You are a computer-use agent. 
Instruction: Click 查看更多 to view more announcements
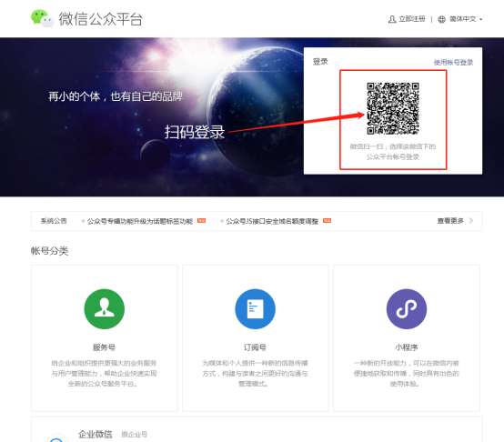[450, 221]
